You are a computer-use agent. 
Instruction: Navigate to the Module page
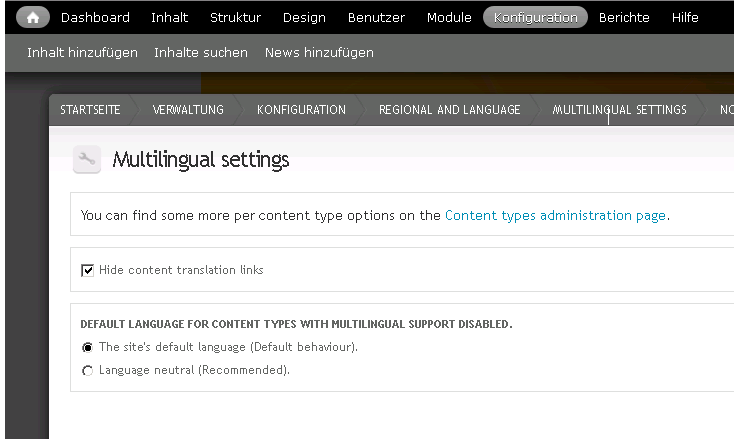click(x=449, y=17)
